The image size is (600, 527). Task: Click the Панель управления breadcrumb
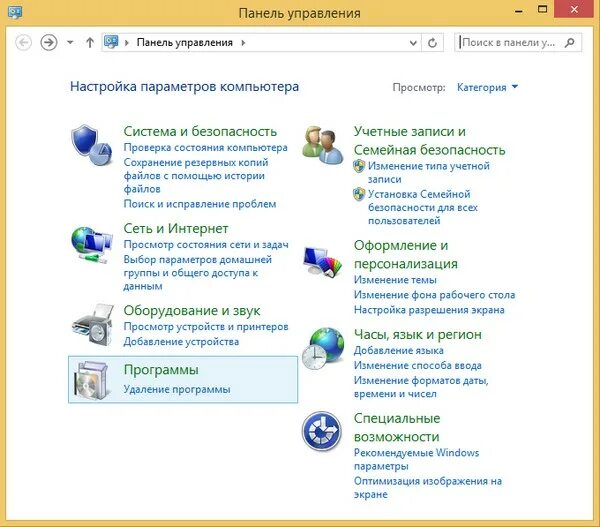coord(184,42)
